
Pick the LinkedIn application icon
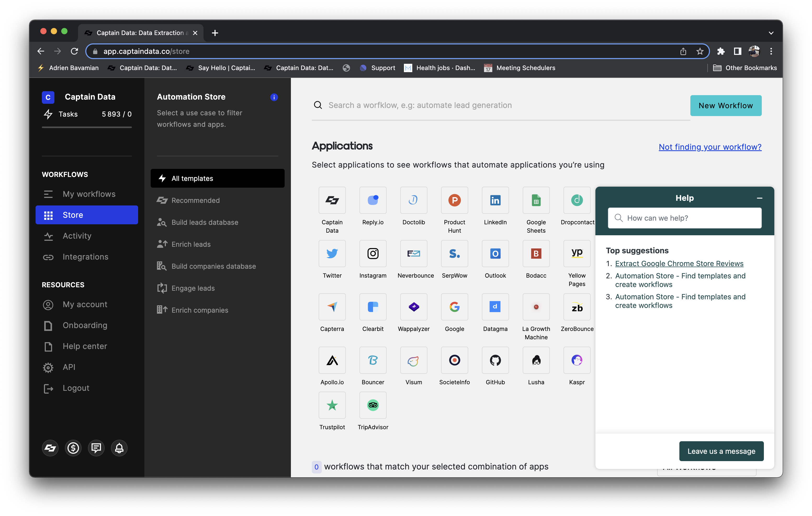[495, 200]
